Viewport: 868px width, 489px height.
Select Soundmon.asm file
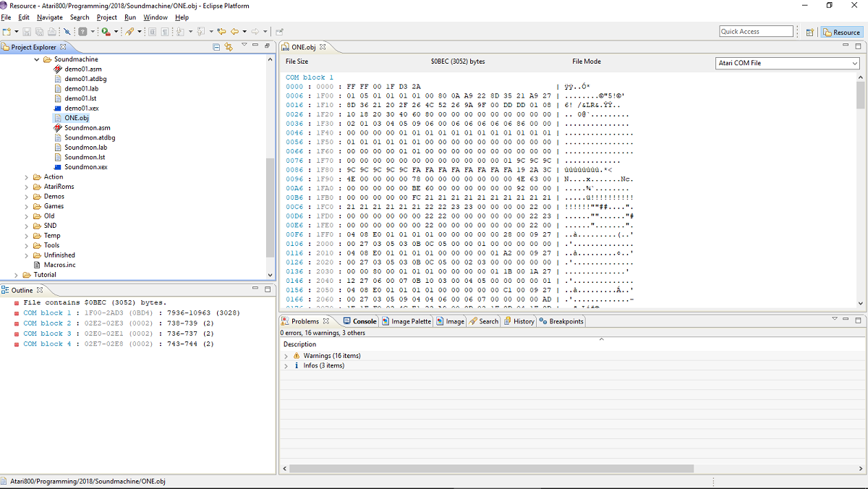tap(88, 127)
